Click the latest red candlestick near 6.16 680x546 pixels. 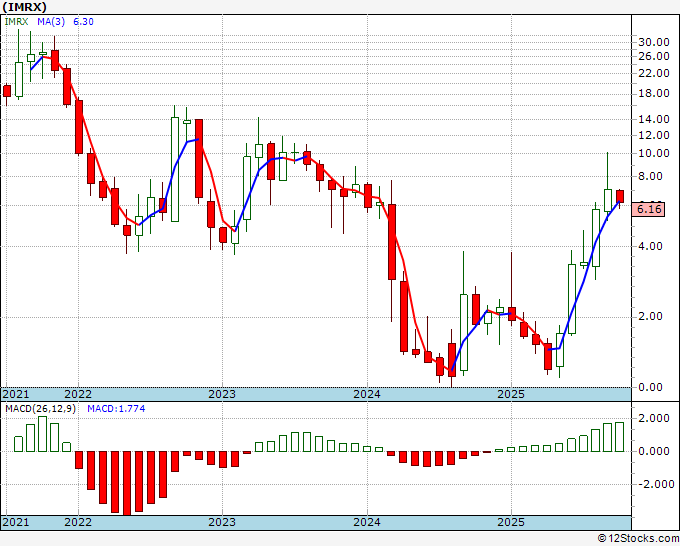point(620,196)
